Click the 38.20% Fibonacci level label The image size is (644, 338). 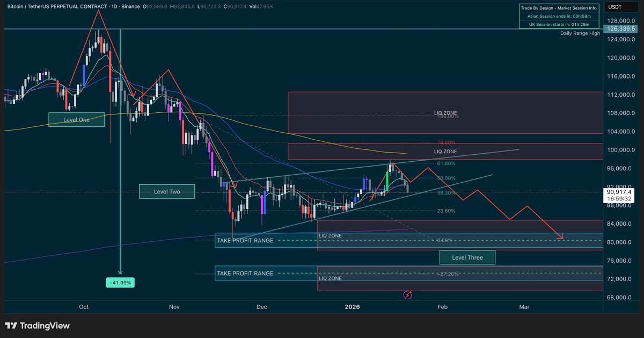[x=446, y=192]
